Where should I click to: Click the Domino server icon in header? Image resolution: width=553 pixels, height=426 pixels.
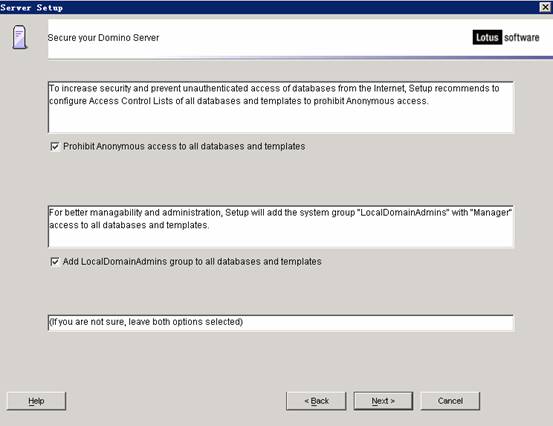20,37
